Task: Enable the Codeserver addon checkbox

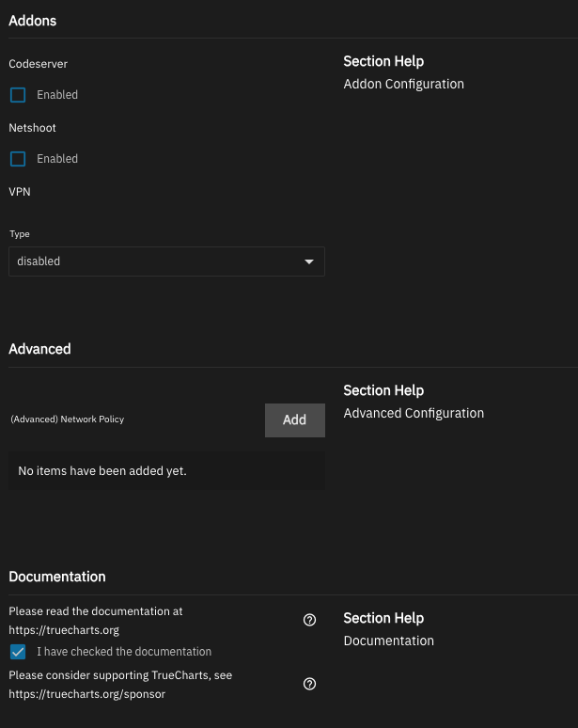Action: pyautogui.click(x=18, y=95)
